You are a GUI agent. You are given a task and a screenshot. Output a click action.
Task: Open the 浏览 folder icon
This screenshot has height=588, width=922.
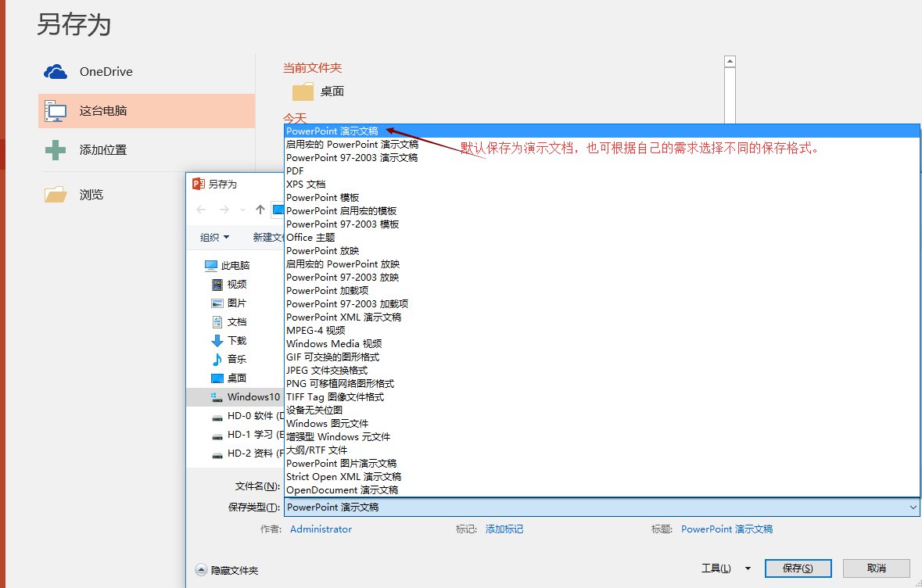pos(56,195)
